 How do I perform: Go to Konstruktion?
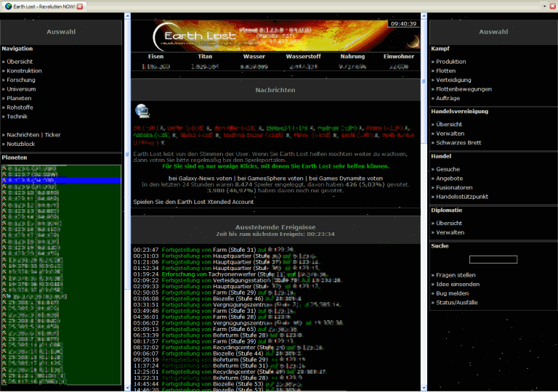[24, 71]
